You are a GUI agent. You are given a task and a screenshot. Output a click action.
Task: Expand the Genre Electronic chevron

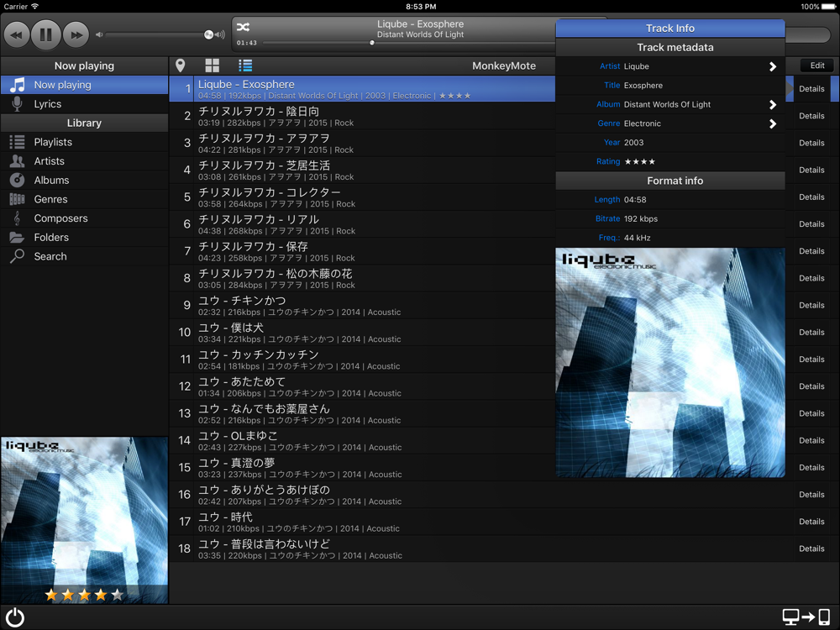773,123
